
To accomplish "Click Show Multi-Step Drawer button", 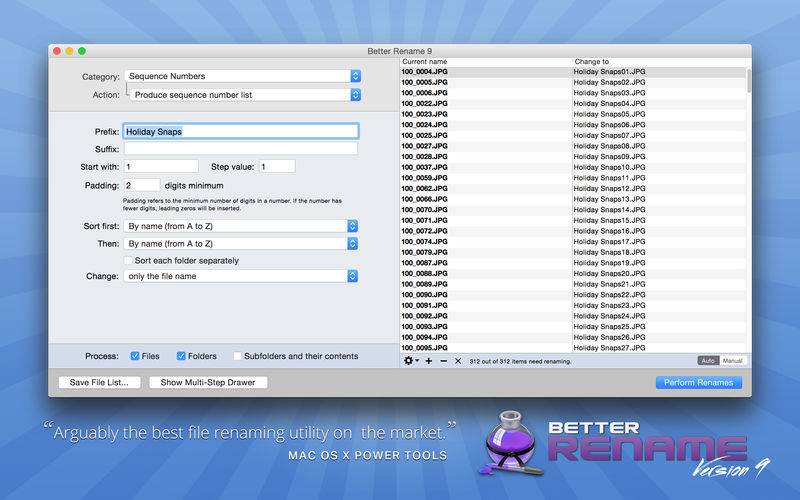I will point(208,382).
